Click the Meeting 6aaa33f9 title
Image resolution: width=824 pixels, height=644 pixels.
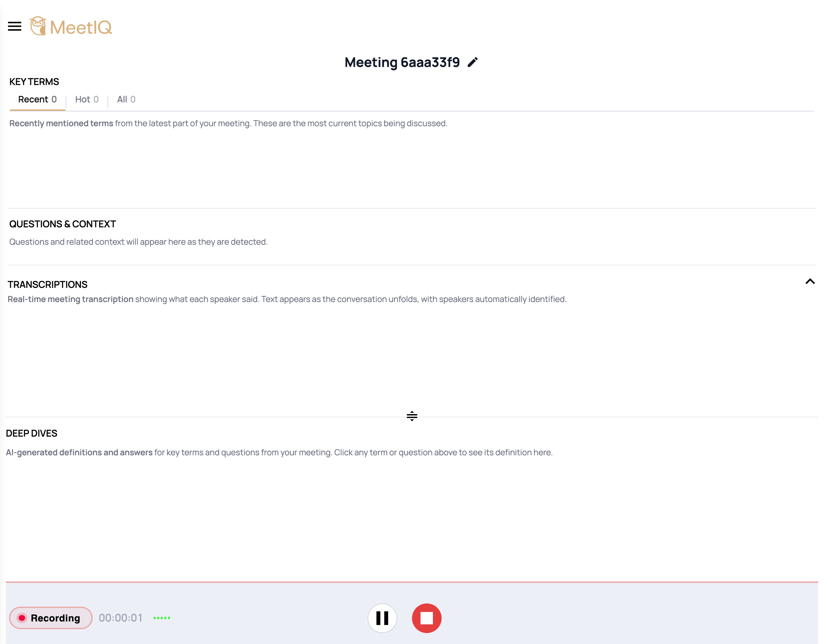coord(402,62)
